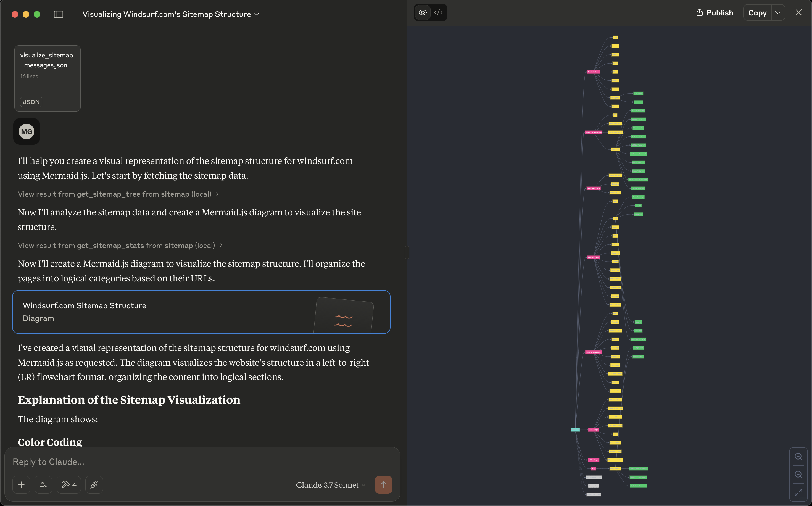Expand the get_sitemap_stats tool result

pos(120,246)
